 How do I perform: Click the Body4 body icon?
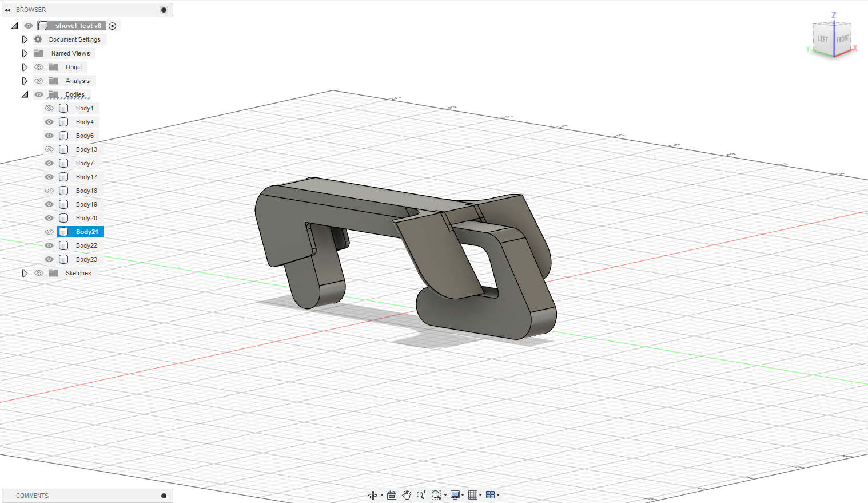63,122
